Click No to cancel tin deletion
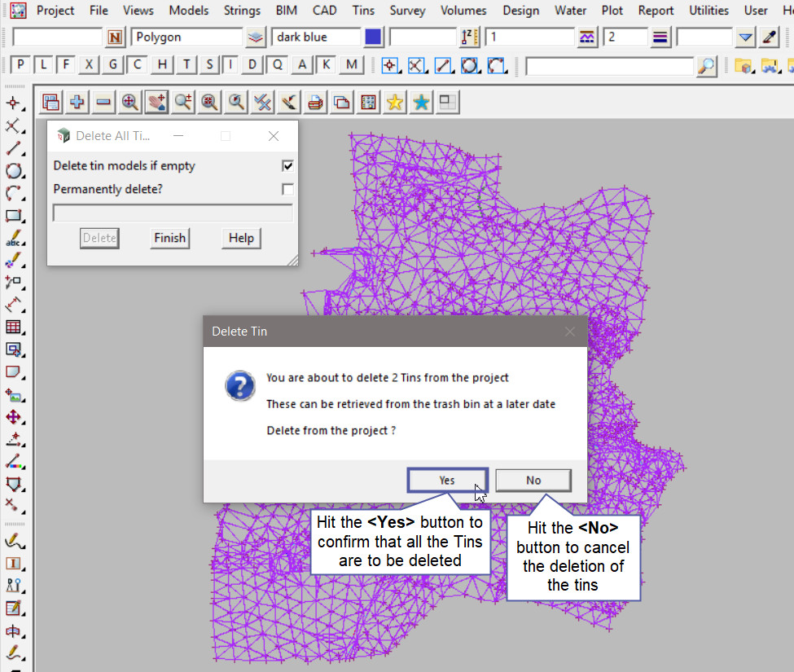This screenshot has height=672, width=794. click(x=533, y=480)
